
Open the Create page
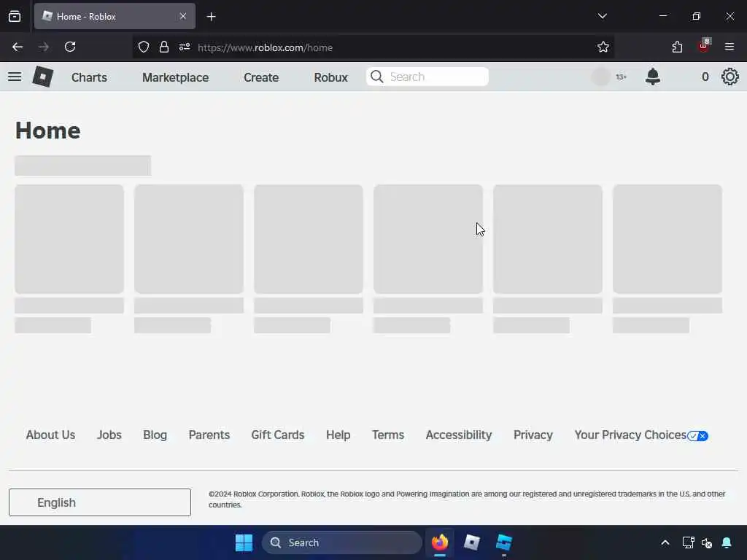(261, 77)
